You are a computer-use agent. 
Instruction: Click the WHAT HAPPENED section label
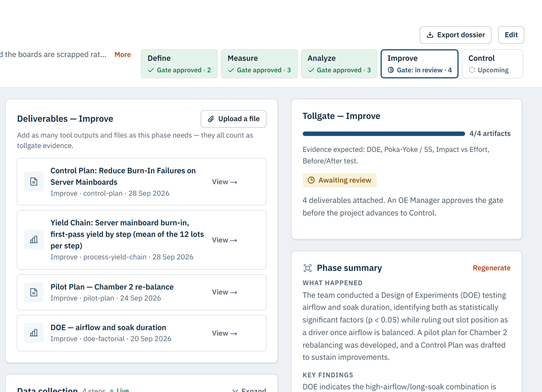(x=332, y=283)
